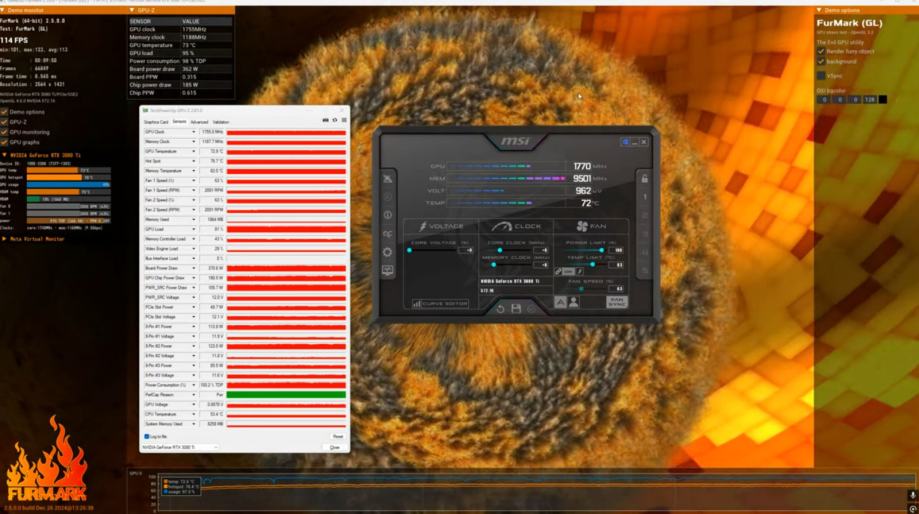Toggle FurMark 'Demo options' checkbox in left panel
Screen dimensions: 919x514
4,112
